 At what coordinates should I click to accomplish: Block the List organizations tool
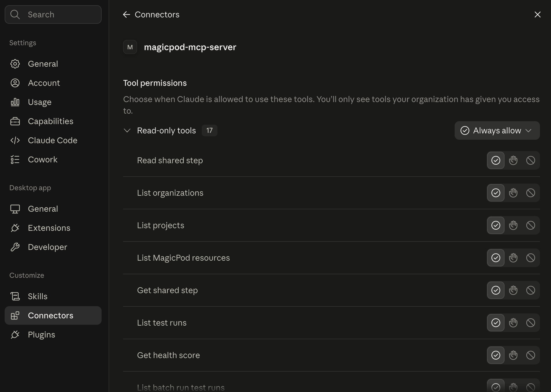point(531,193)
